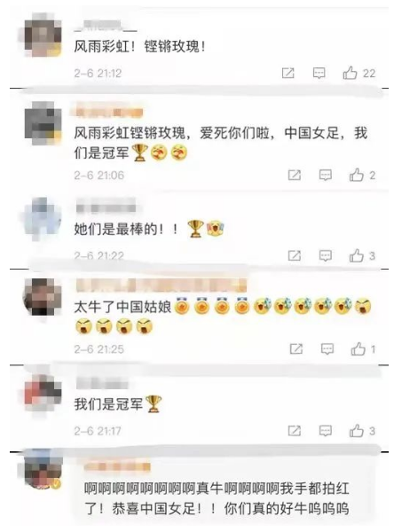Reply to the comment posted 2-6 21:12
394x532 pixels.
point(319,73)
